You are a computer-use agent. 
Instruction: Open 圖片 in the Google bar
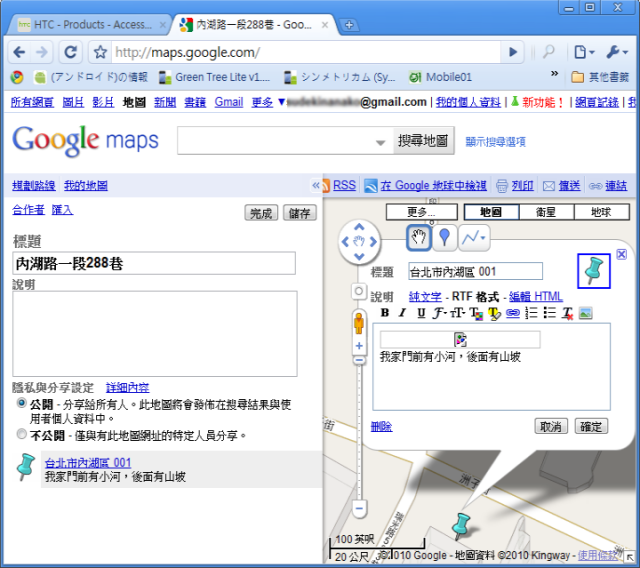click(73, 102)
